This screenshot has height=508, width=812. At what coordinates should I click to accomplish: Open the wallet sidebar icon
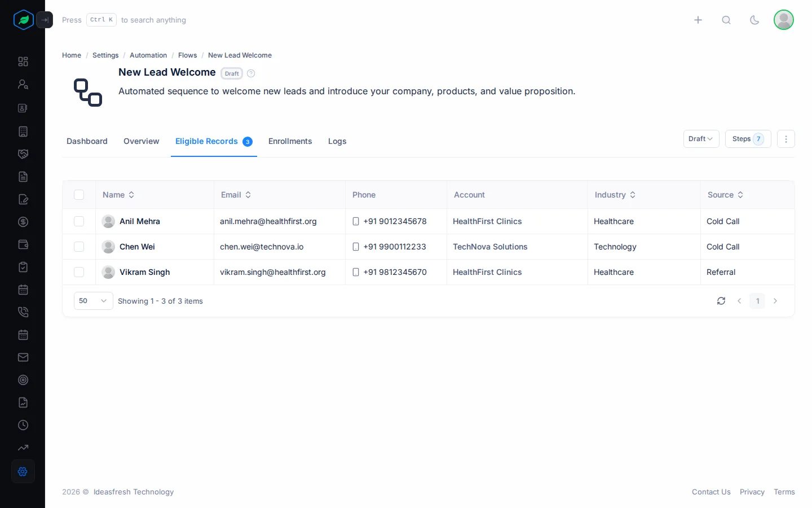pos(23,244)
